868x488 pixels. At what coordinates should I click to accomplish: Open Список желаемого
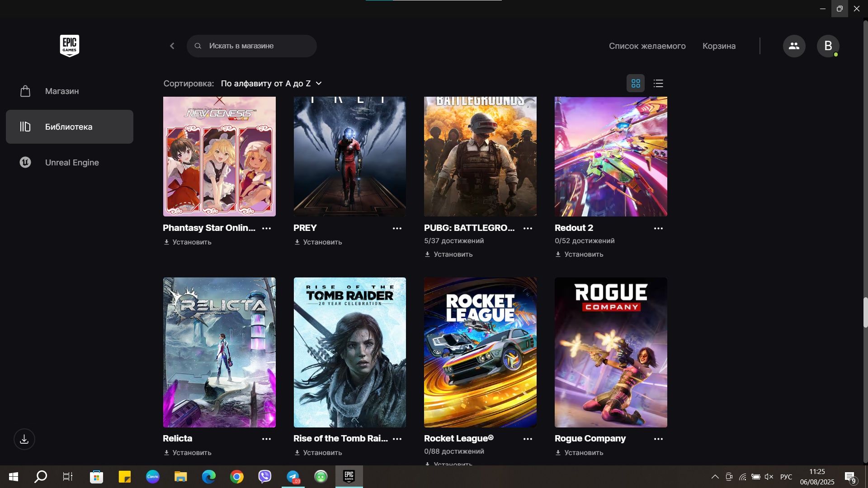[x=647, y=46]
